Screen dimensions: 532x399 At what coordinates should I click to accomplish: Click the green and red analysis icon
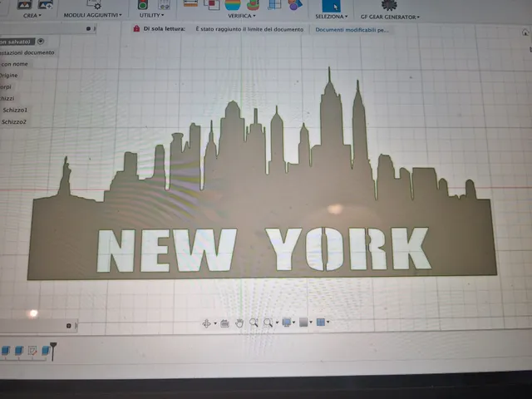(x=253, y=4)
